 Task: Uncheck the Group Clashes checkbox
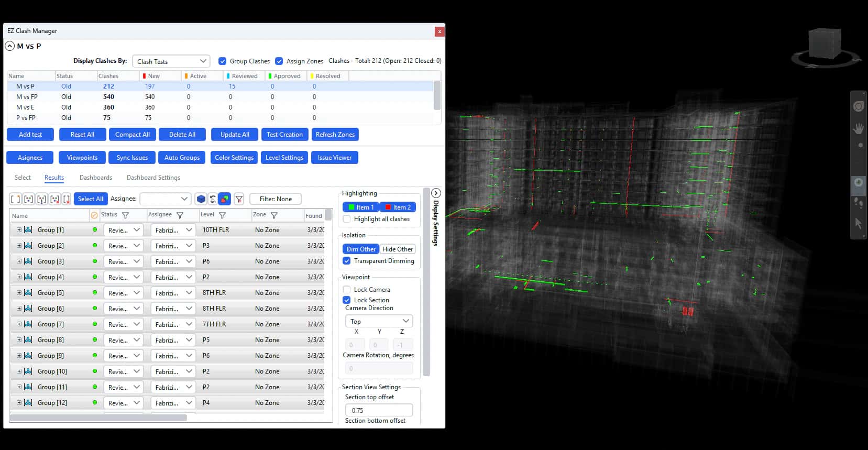pyautogui.click(x=223, y=61)
